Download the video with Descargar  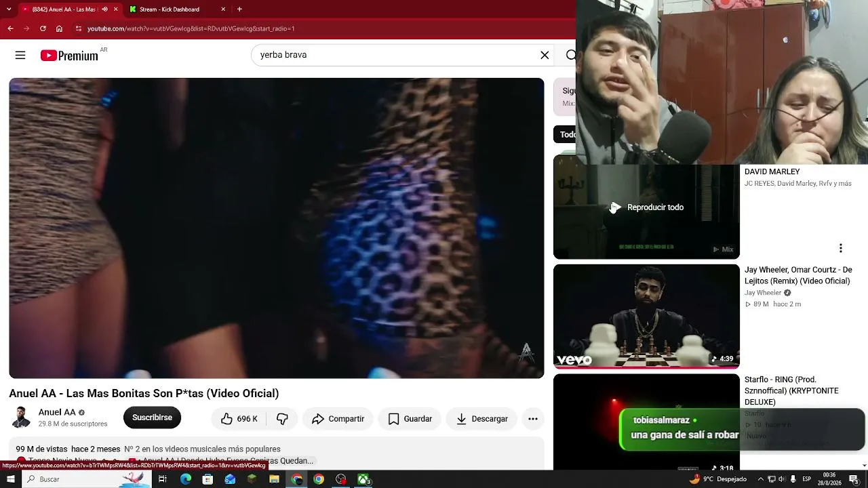click(x=481, y=419)
